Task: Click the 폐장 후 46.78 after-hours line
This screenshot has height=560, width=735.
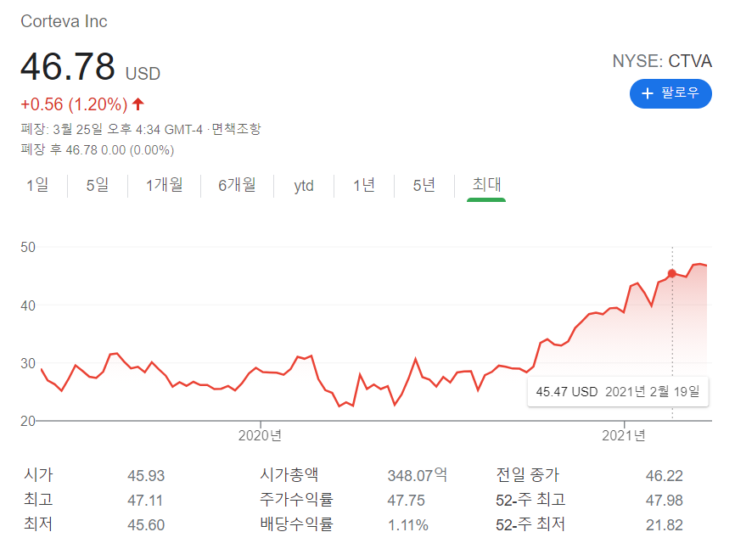Action: [x=98, y=150]
